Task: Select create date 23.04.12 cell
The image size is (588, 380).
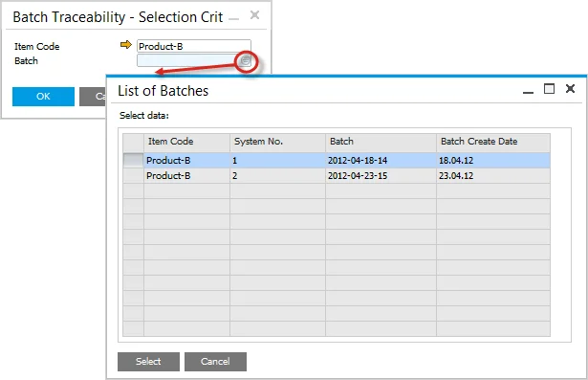Action: (x=493, y=176)
